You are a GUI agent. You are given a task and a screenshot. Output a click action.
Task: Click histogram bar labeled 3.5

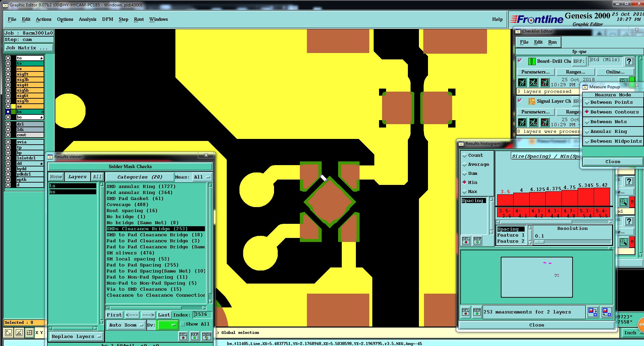click(505, 200)
